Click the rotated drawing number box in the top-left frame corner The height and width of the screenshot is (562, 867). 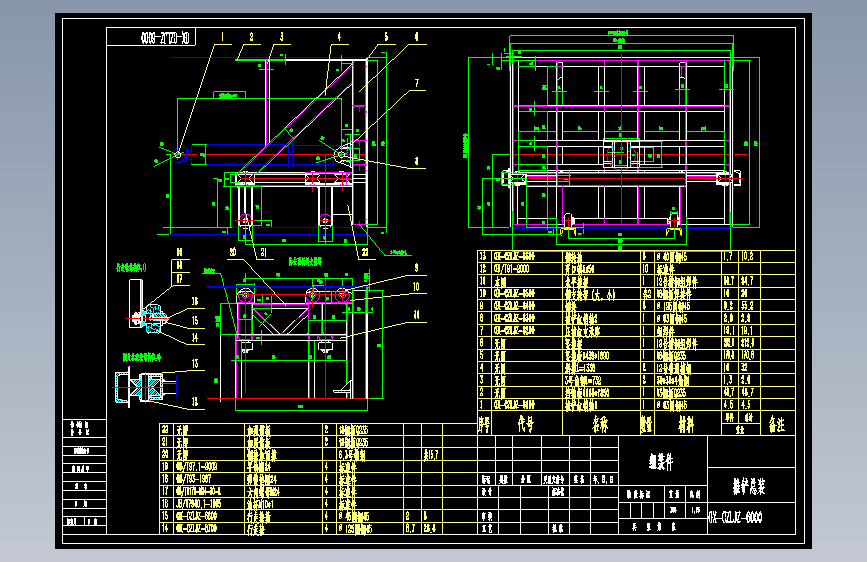151,38
